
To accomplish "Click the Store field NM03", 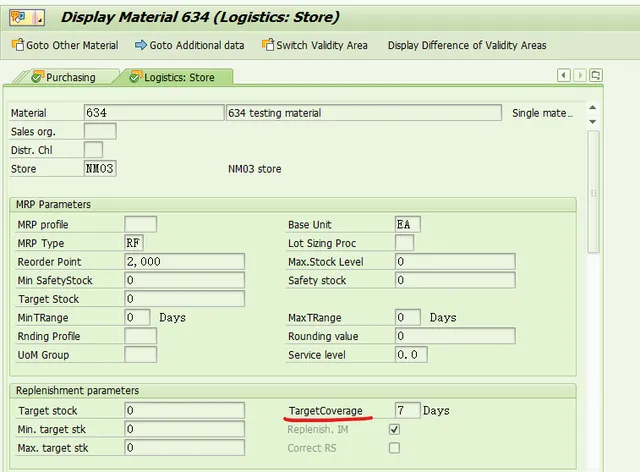I will (x=100, y=168).
